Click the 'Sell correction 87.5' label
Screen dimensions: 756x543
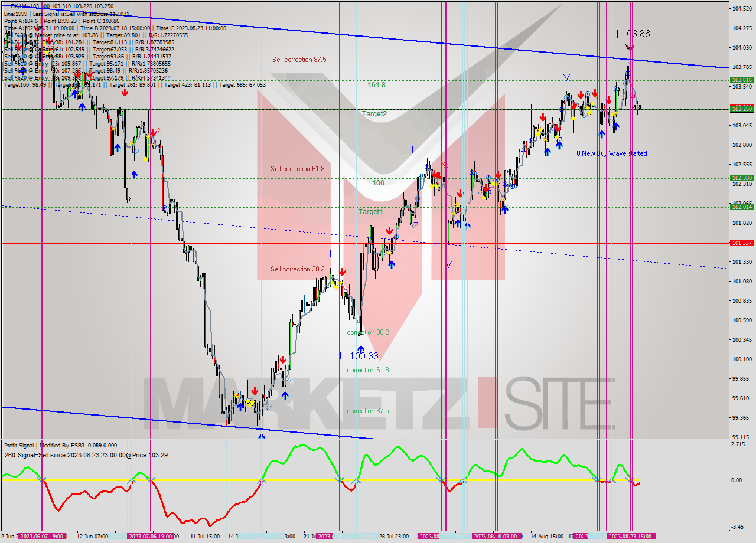(x=299, y=60)
